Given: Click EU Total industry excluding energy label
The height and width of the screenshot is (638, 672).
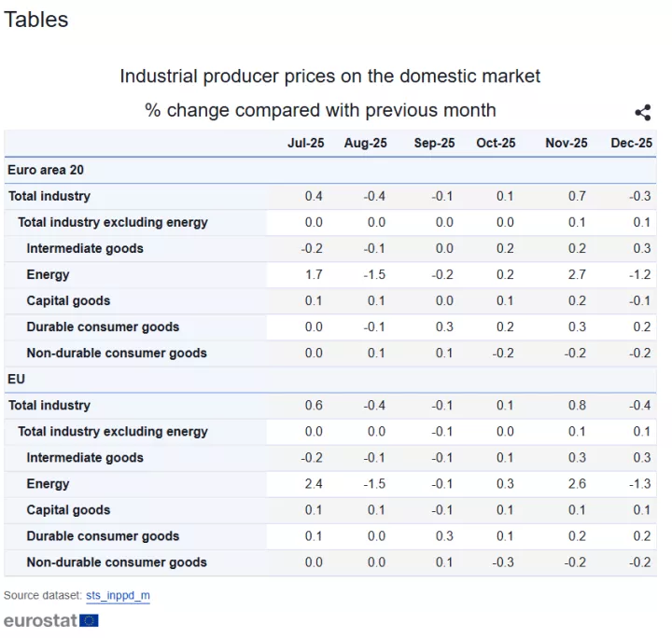Looking at the screenshot, I should click(x=113, y=432).
